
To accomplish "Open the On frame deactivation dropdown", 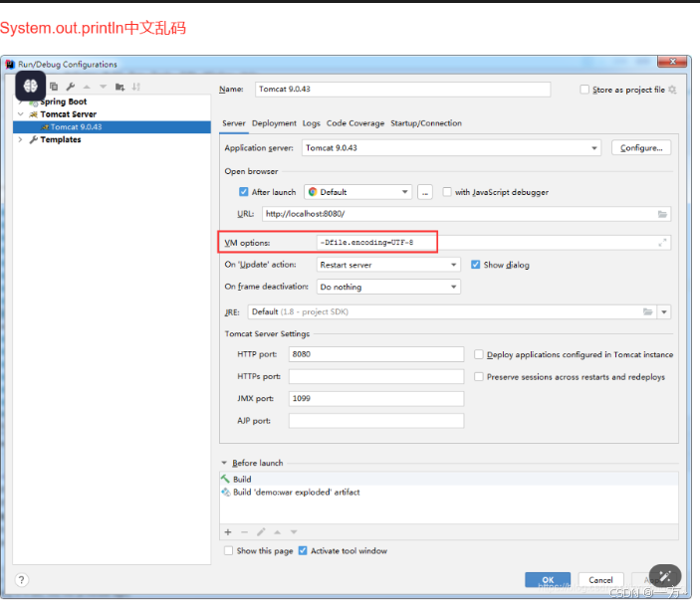I will point(388,287).
